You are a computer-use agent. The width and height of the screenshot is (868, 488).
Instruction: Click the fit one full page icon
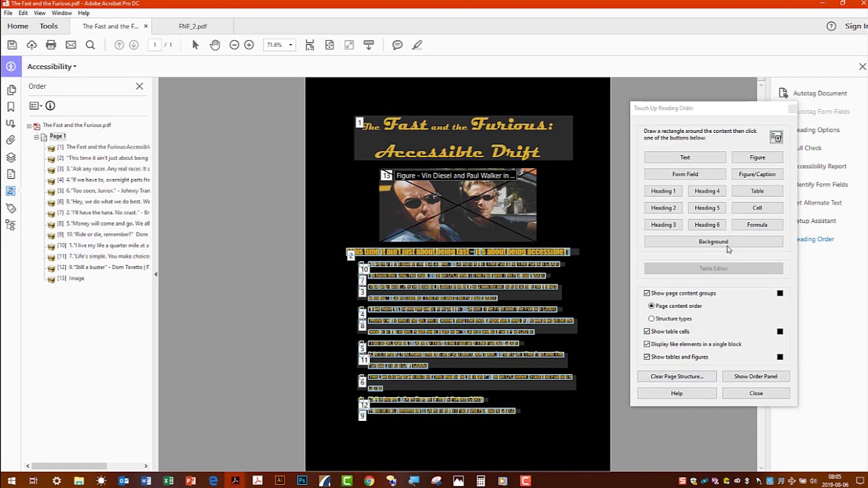[x=330, y=45]
